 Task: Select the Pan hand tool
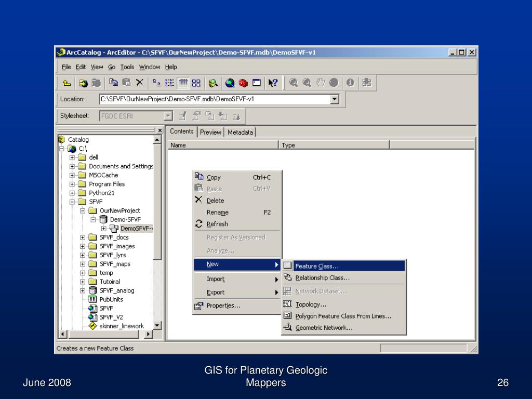coord(320,83)
